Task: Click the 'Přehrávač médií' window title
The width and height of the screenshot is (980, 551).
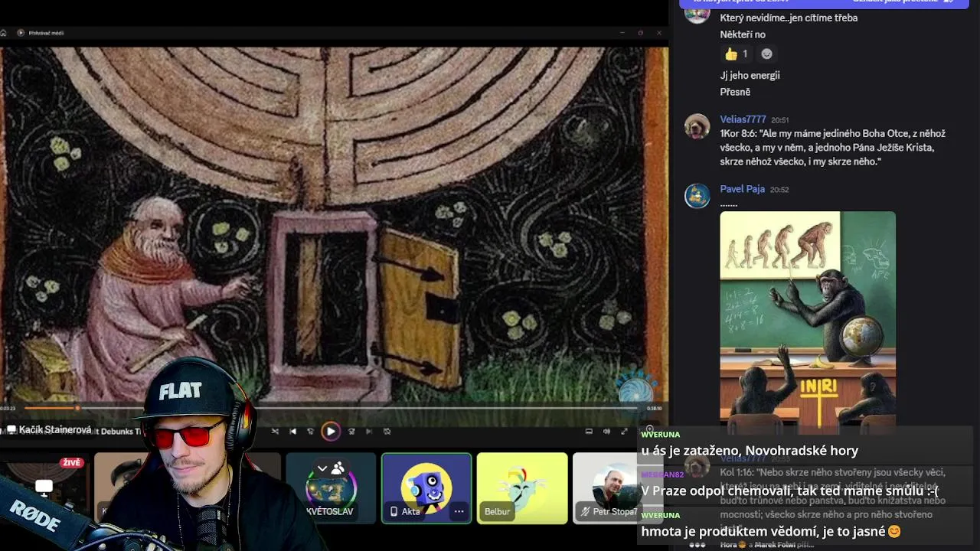Action: coord(47,33)
